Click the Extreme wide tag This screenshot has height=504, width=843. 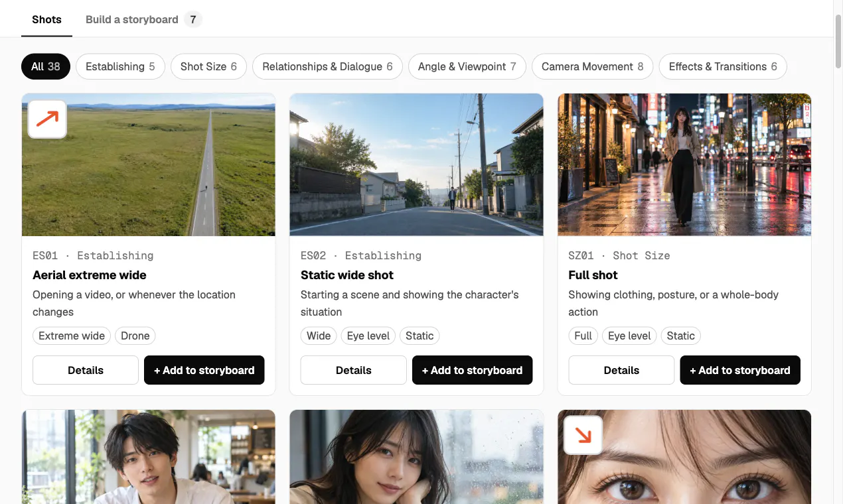[x=72, y=336]
